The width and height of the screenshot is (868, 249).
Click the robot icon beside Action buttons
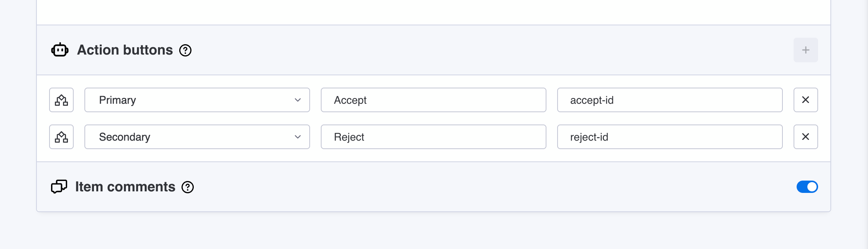(x=60, y=50)
